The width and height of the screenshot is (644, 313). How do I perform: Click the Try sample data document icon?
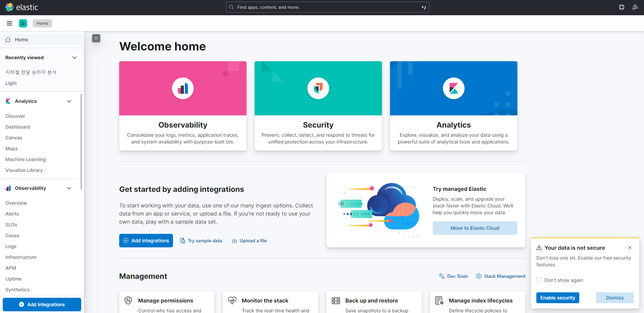pyautogui.click(x=182, y=241)
